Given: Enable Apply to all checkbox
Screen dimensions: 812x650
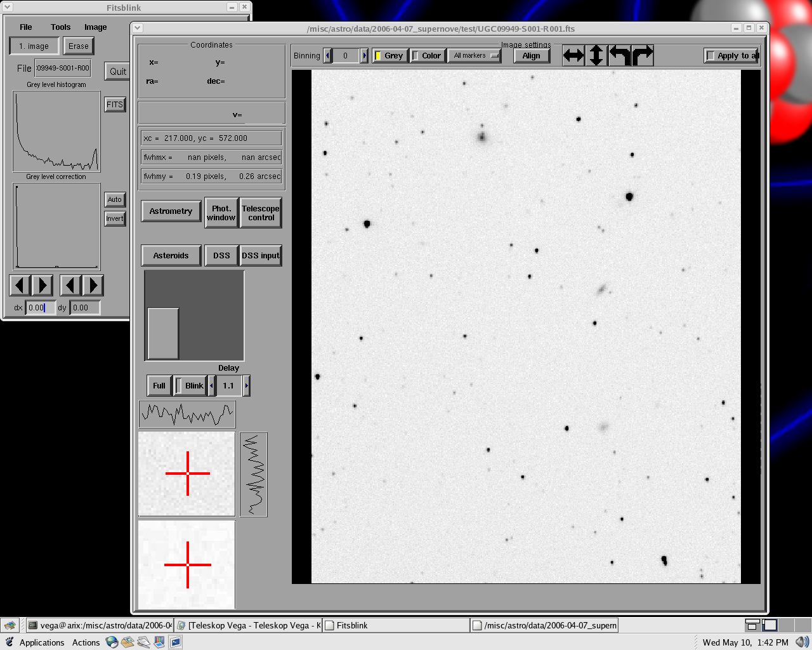Looking at the screenshot, I should pyautogui.click(x=731, y=55).
